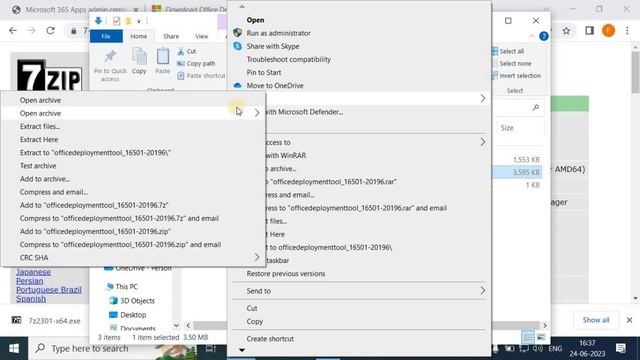Open the Explorer View tab
The image size is (640, 360).
pos(201,36)
